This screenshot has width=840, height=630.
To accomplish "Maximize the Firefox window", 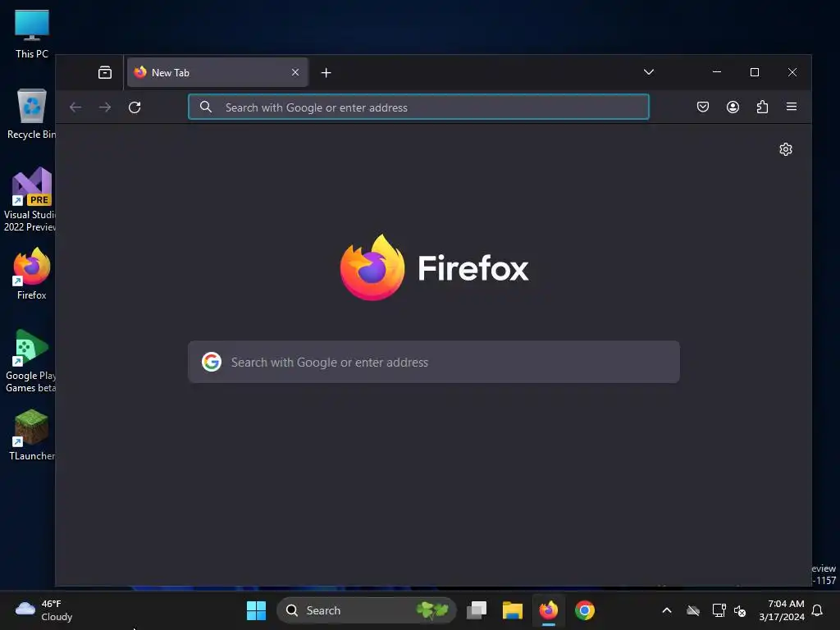I will 755,72.
